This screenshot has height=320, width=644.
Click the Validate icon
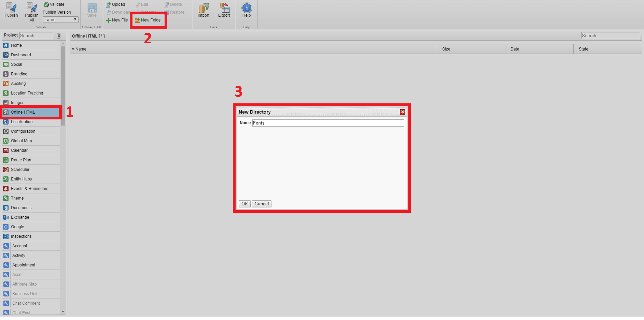pos(46,4)
